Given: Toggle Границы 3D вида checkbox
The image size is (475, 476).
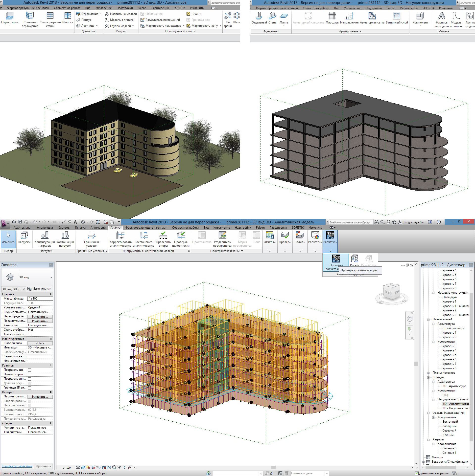Looking at the screenshot, I should 29,388.
